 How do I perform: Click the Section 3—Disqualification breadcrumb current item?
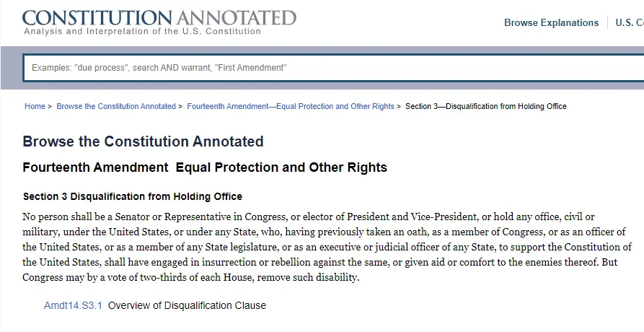click(486, 106)
